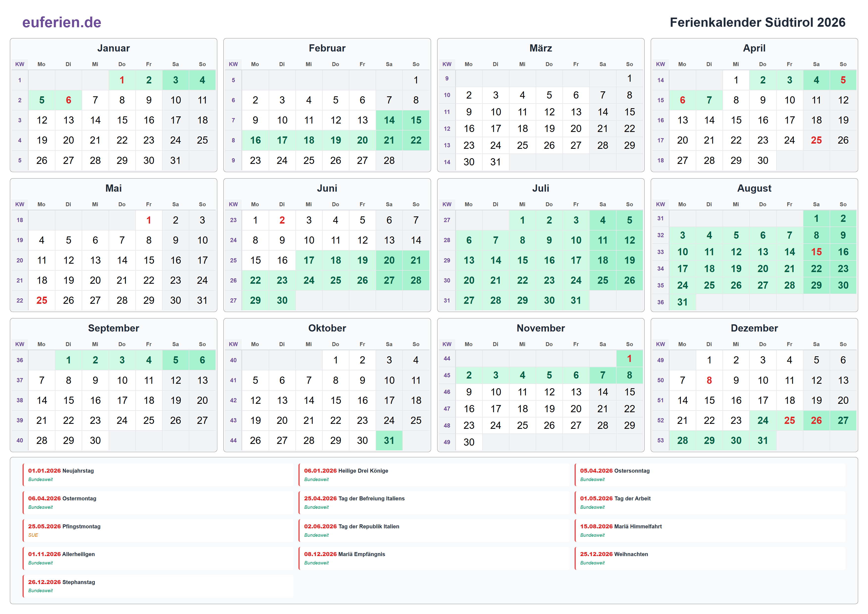868x614 pixels.
Task: Open the 25.12.2026 Weihnachten entry
Action: coord(710,558)
